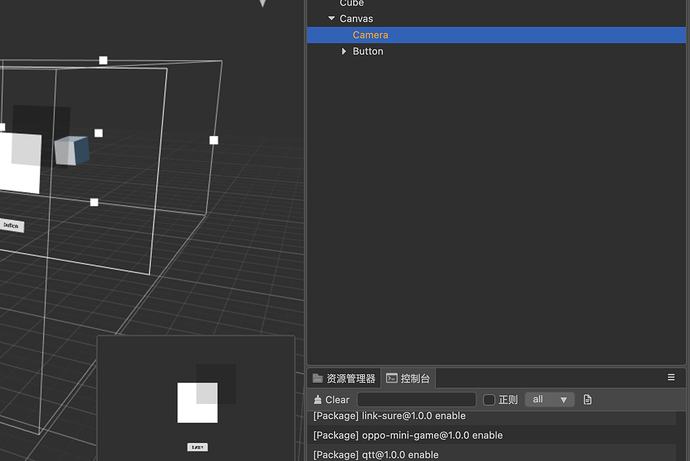Open the log file icon

tap(587, 399)
